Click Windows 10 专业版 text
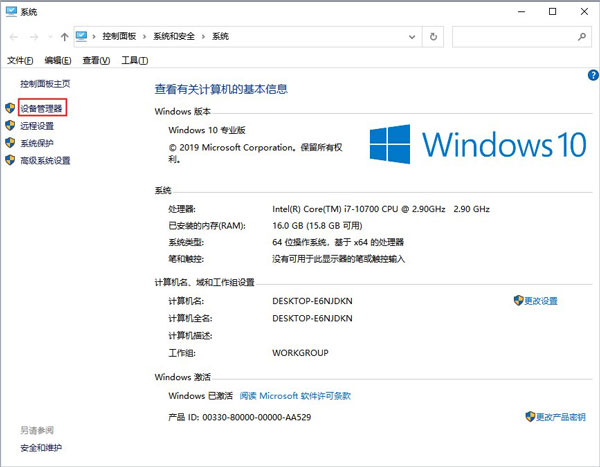Image resolution: width=600 pixels, height=467 pixels. 207,130
